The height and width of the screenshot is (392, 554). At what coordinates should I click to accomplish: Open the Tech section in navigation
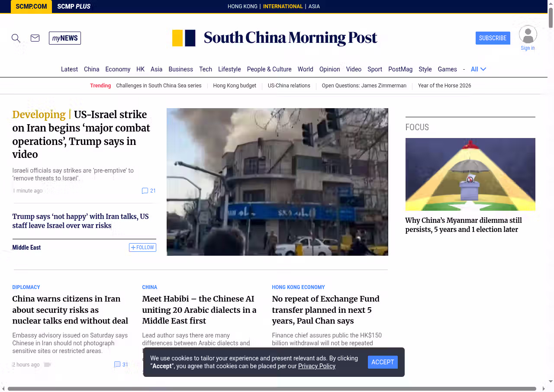tap(206, 69)
